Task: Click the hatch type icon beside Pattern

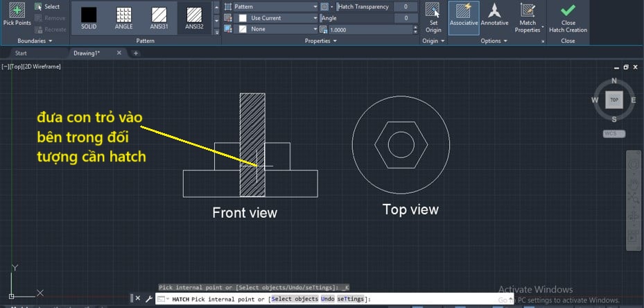Action: point(228,6)
